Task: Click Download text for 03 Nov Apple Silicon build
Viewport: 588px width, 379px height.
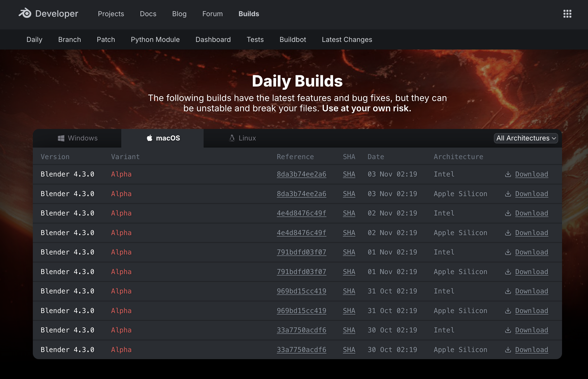Action: [x=531, y=194]
